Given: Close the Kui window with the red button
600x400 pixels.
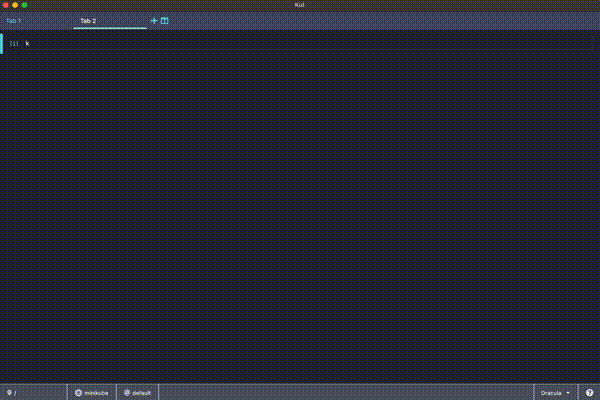Looking at the screenshot, I should point(7,5).
